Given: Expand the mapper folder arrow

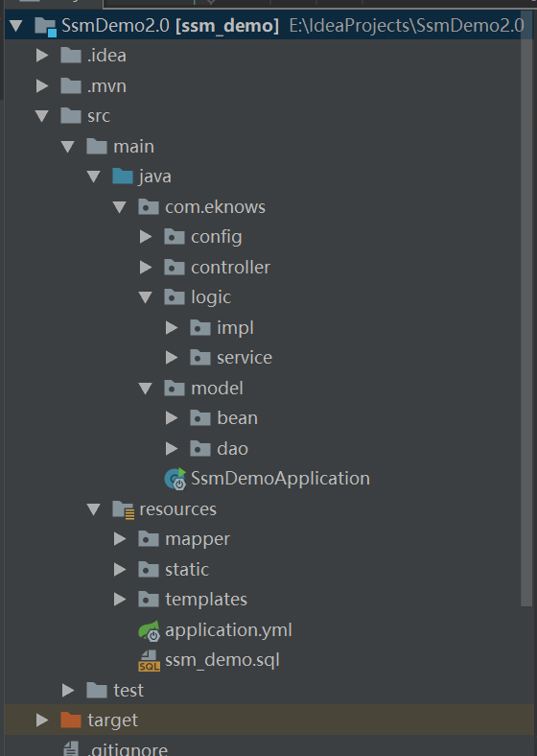Looking at the screenshot, I should (x=120, y=539).
